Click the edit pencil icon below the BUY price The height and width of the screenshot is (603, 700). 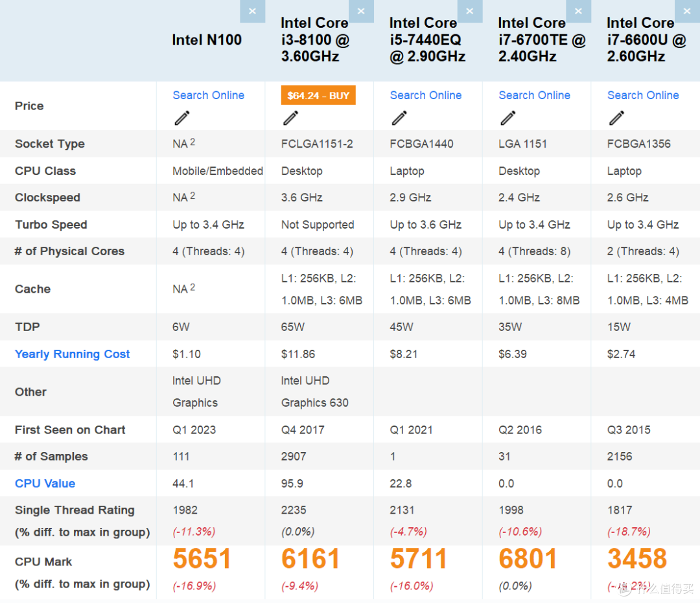point(290,118)
